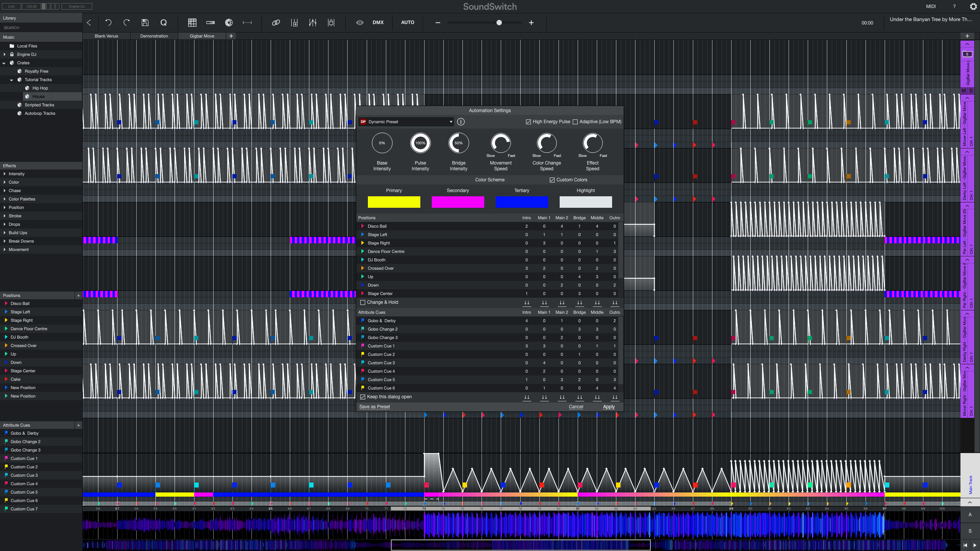Click the horizontal bar block icon

point(211,23)
